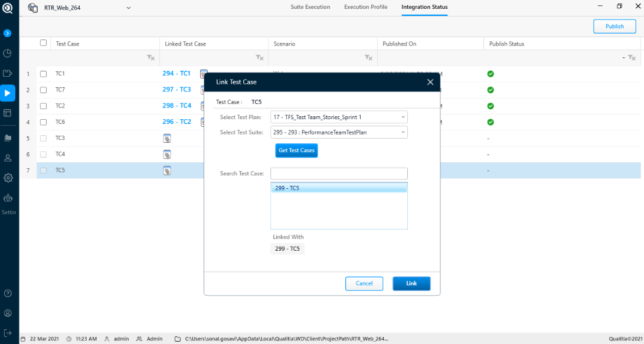The width and height of the screenshot is (644, 344).
Task: Expand the Select Test Plan dropdown
Action: 339,117
